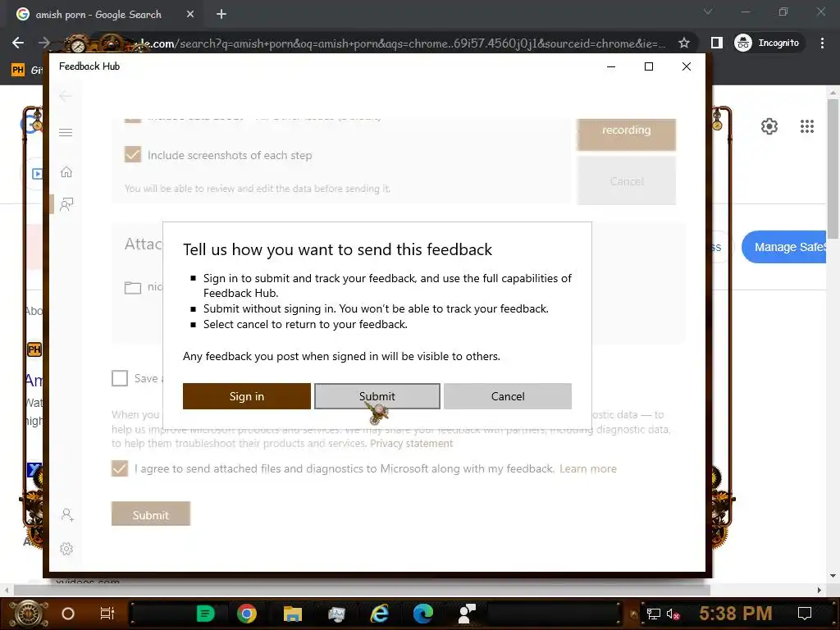Open File Explorer from taskbar
Screen dimensions: 840x630
coord(293,614)
